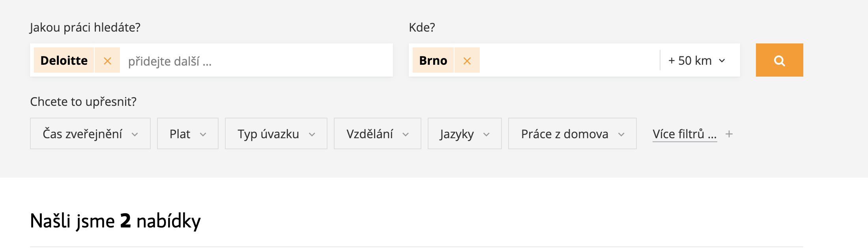Open the Vzdělání filter dropdown

378,133
